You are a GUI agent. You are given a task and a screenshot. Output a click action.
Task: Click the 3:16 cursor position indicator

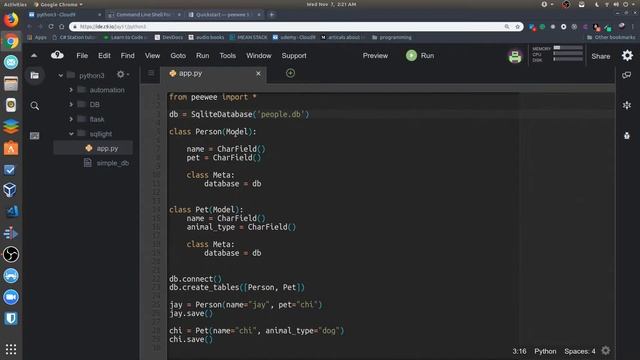click(x=519, y=351)
